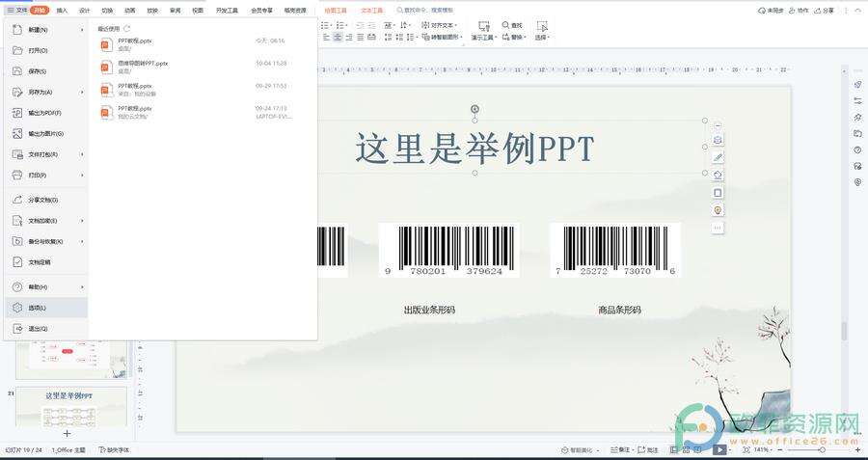Viewport: 868px width, 460px height.
Task: Start slideshow with the play button in status bar
Action: tap(719, 450)
